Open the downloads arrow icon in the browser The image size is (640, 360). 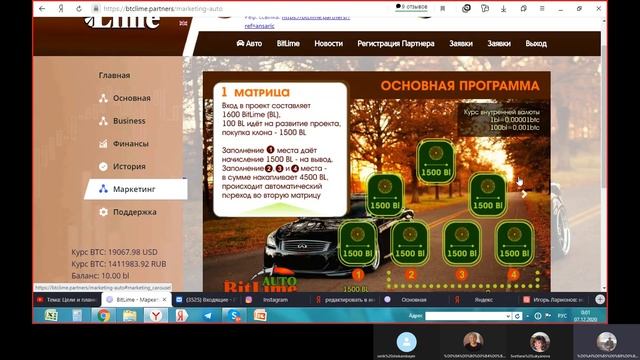pos(504,9)
